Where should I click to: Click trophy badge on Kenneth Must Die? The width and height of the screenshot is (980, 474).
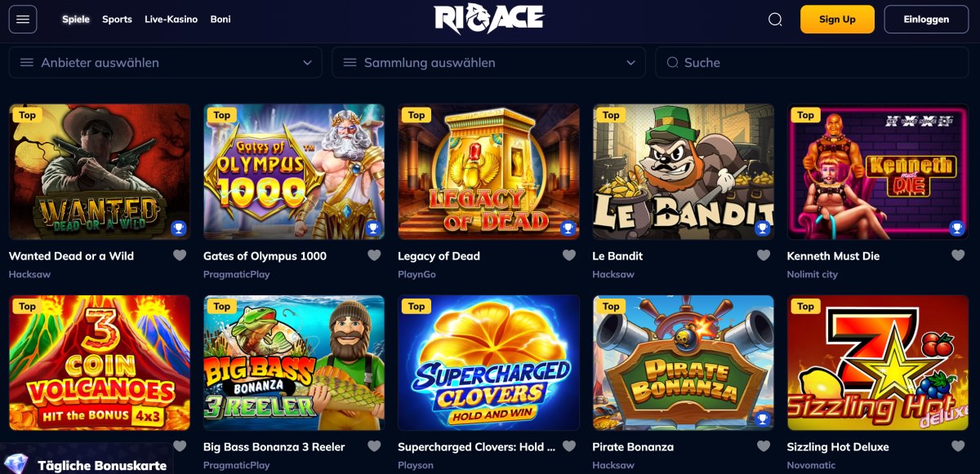(957, 228)
